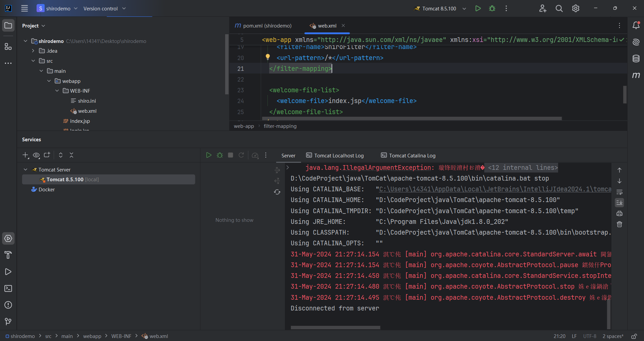
Task: Open the shirodemo project dropdown
Action: pos(57,8)
